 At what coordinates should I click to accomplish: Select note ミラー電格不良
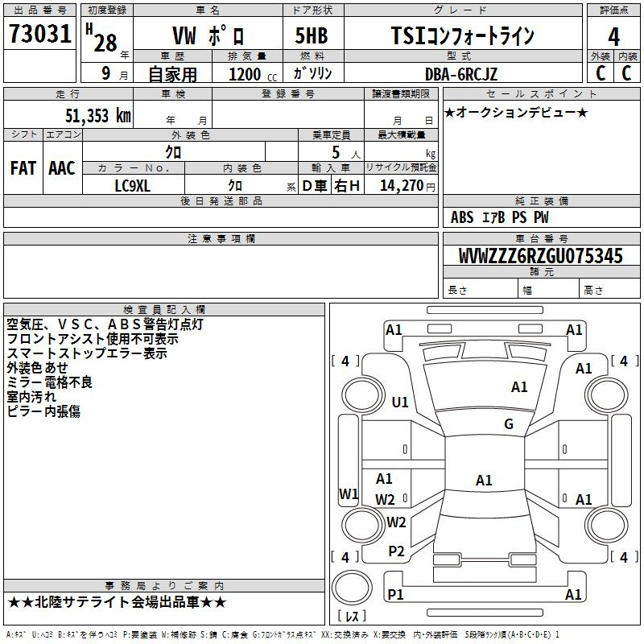coord(50,382)
